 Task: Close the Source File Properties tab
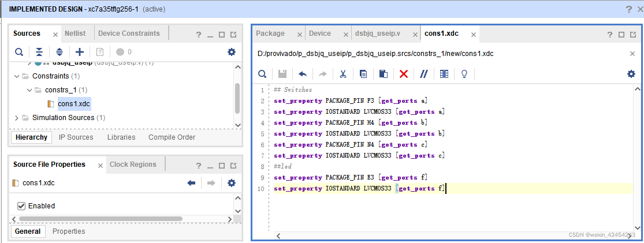coord(100,166)
